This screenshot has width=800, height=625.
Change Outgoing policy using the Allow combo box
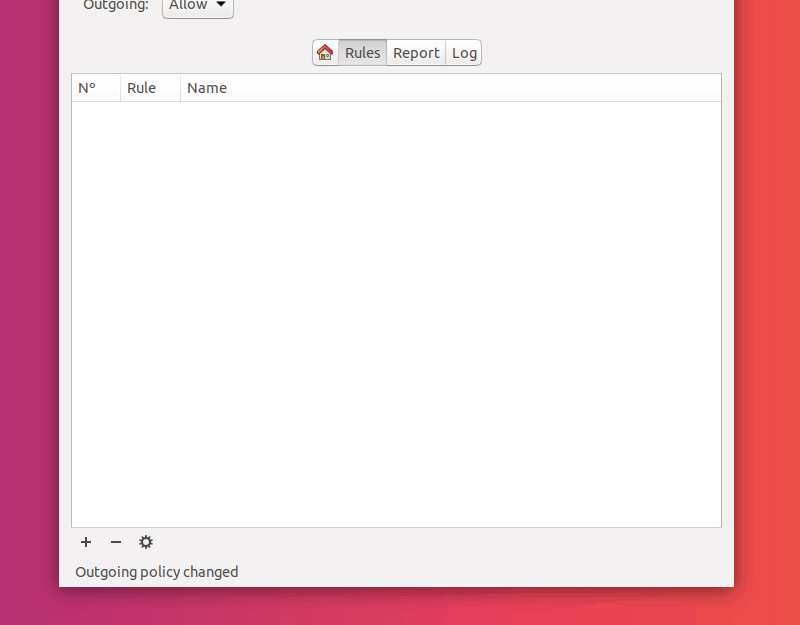pos(197,5)
